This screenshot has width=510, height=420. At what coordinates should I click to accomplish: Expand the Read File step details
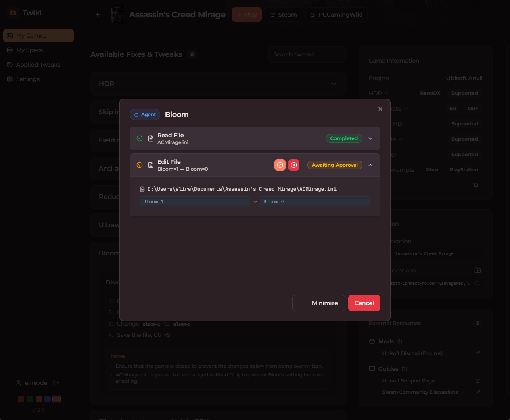[370, 138]
